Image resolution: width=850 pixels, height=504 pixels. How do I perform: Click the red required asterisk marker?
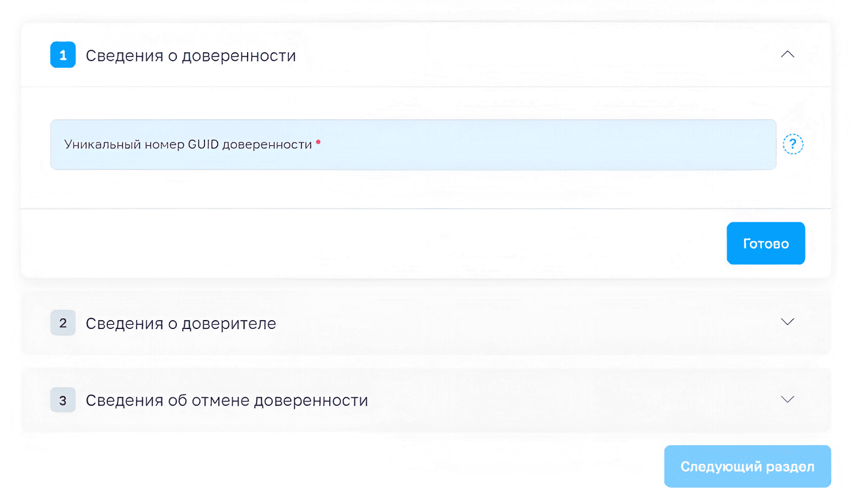click(318, 142)
